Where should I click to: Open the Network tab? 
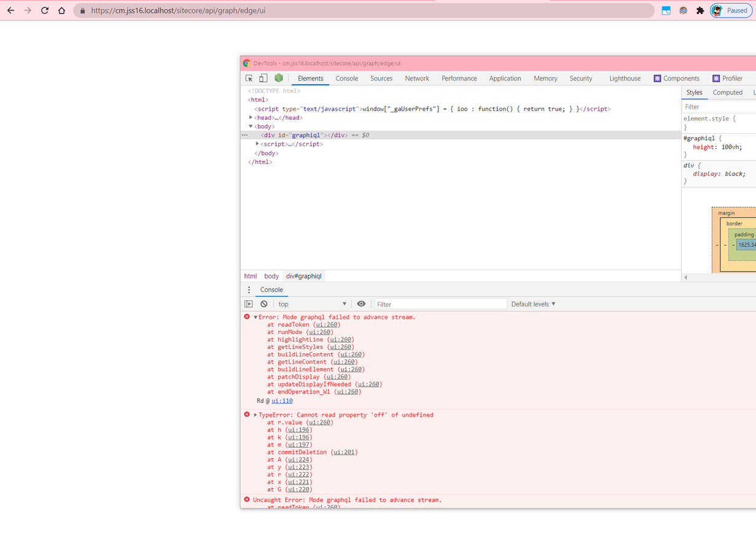coord(417,79)
